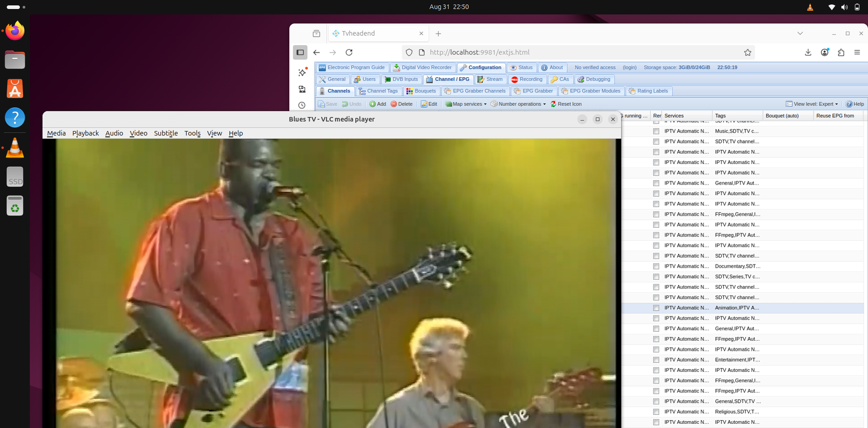The height and width of the screenshot is (428, 868).
Task: Open the VLC Tools menu
Action: click(193, 134)
